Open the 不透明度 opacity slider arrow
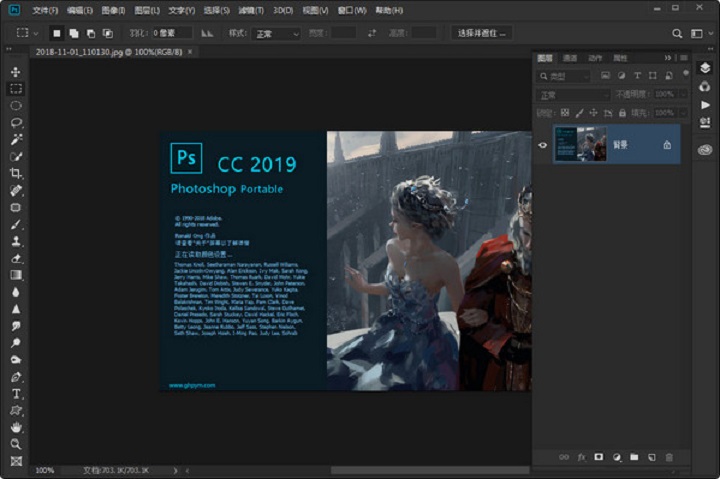Image resolution: width=720 pixels, height=479 pixels. click(x=683, y=95)
